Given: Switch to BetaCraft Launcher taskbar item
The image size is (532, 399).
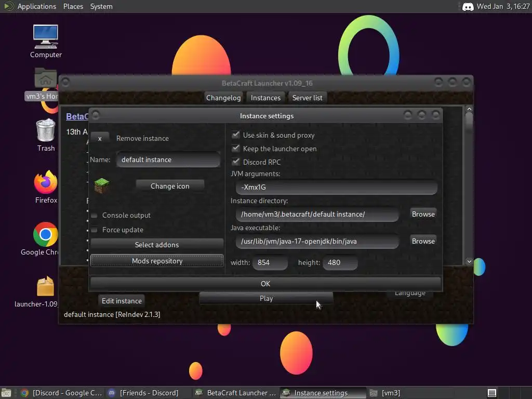Looking at the screenshot, I should click(236, 393).
